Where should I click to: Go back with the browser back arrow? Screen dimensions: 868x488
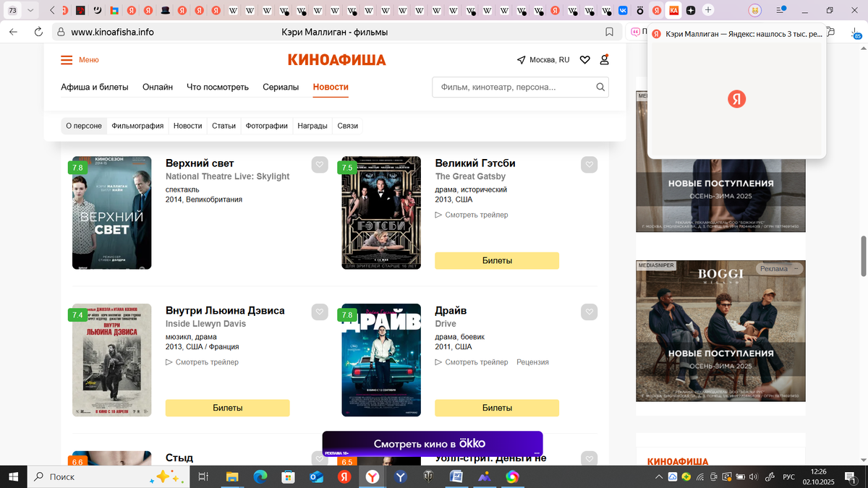tap(13, 32)
